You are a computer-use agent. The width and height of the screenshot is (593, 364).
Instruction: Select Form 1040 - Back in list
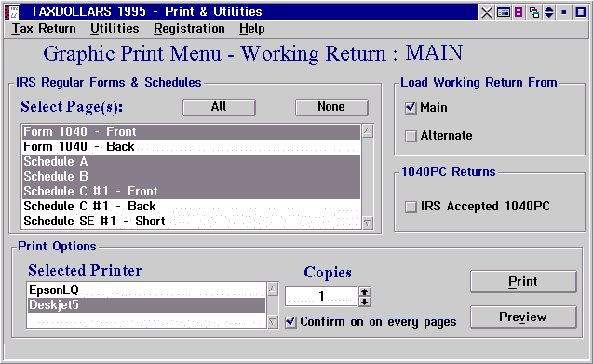tap(191, 146)
